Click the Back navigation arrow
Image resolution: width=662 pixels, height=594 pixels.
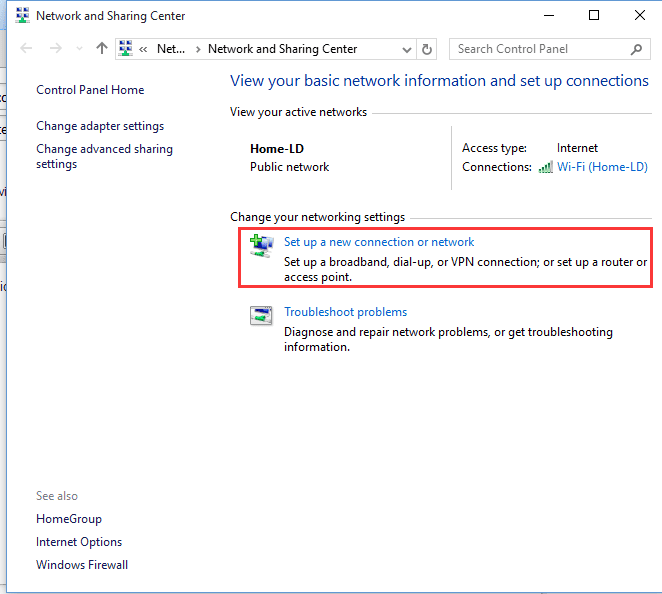coord(26,49)
